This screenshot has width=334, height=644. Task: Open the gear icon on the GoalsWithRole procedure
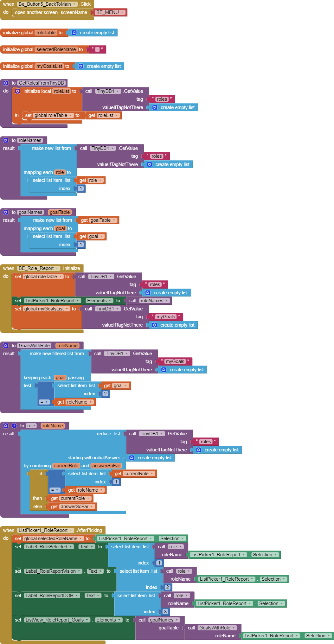6,346
